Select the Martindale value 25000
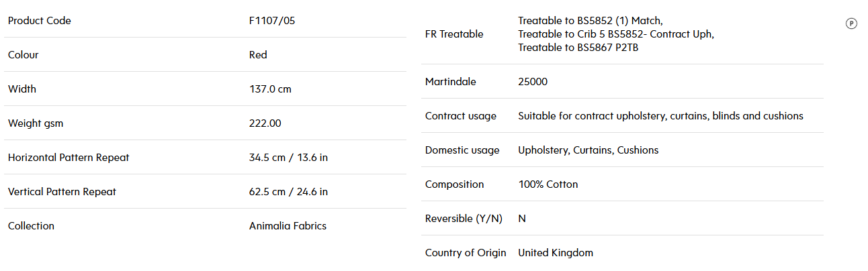 coord(533,82)
